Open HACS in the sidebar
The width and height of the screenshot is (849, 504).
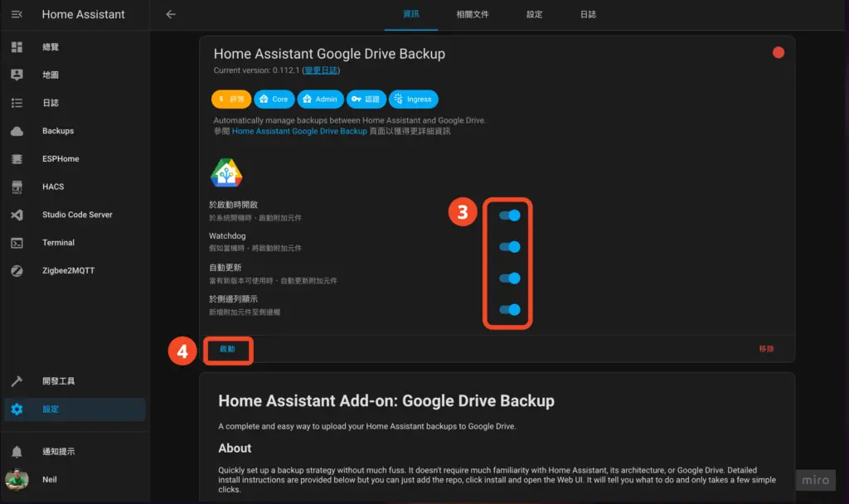tap(51, 187)
